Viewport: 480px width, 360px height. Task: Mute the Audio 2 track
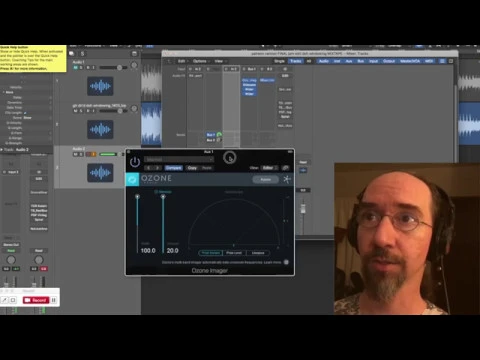(x=75, y=154)
